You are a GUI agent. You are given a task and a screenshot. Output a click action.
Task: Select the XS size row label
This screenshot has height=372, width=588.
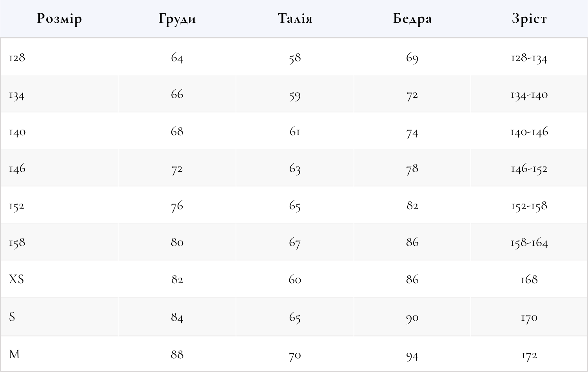pos(16,279)
